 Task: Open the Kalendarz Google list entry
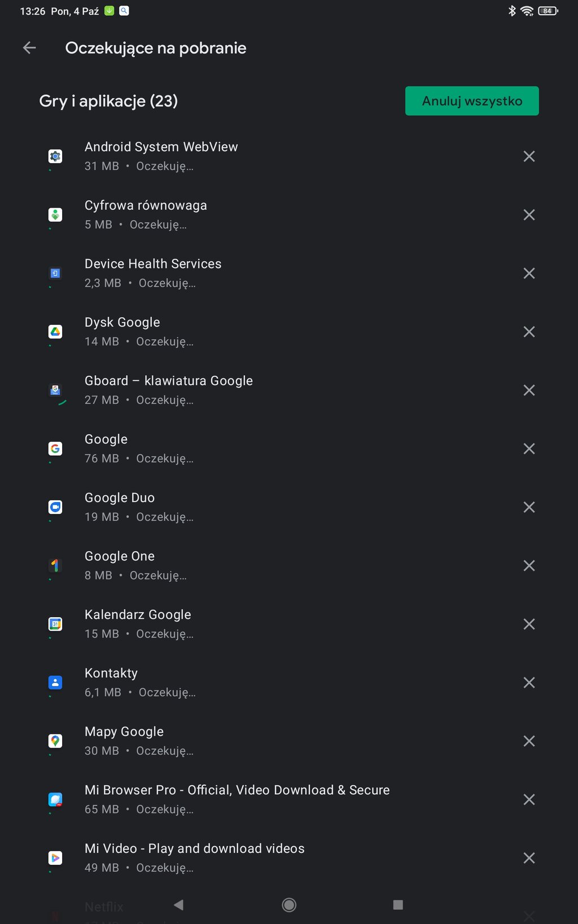tap(138, 624)
